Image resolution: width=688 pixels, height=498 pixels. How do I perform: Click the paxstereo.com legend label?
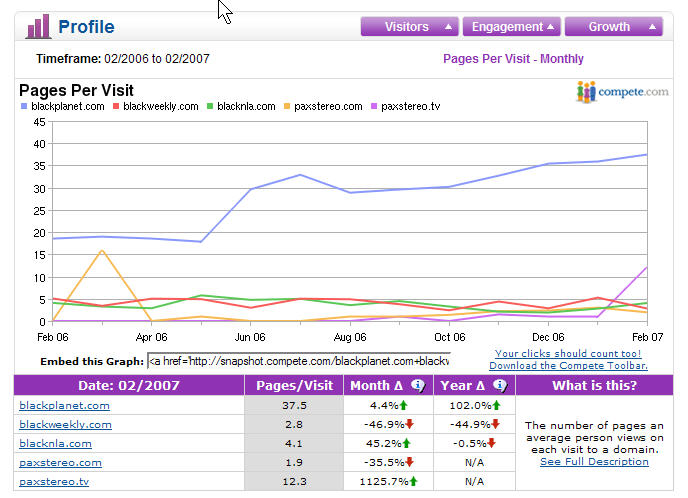[328, 106]
